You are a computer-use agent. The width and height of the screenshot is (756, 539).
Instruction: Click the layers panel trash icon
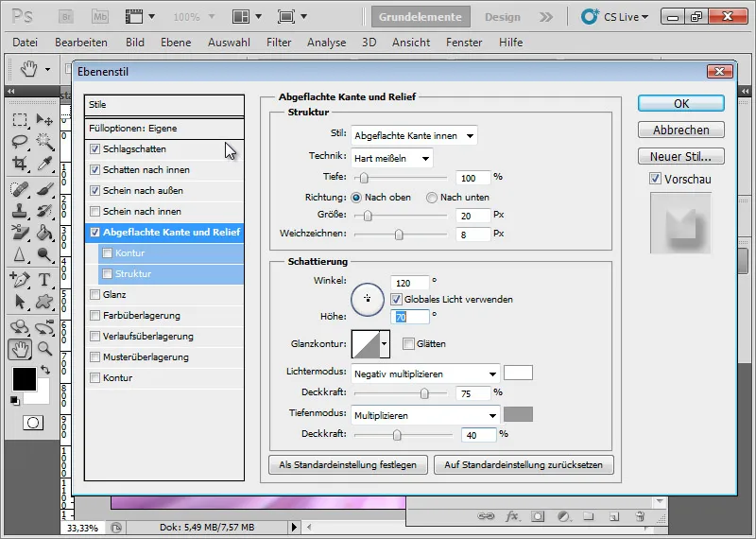(x=640, y=517)
